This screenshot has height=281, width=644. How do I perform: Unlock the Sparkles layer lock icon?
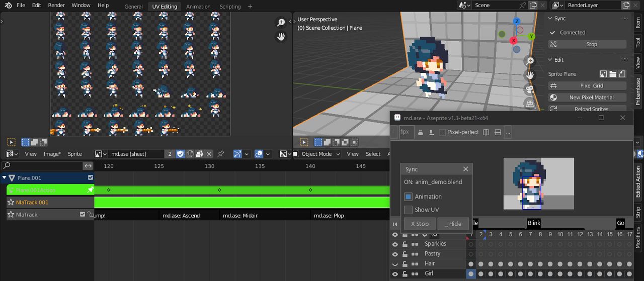point(405,244)
